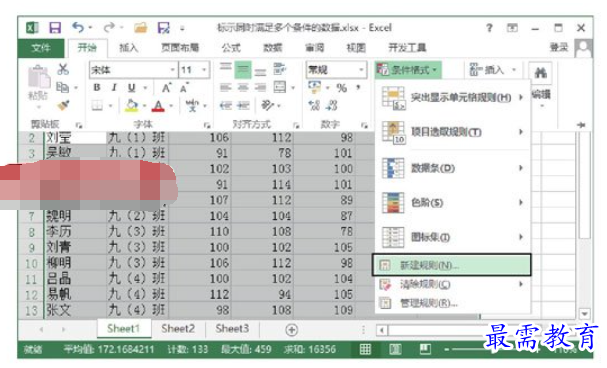The image size is (607, 368).
Task: Open the 文件 File tab
Action: [41, 48]
